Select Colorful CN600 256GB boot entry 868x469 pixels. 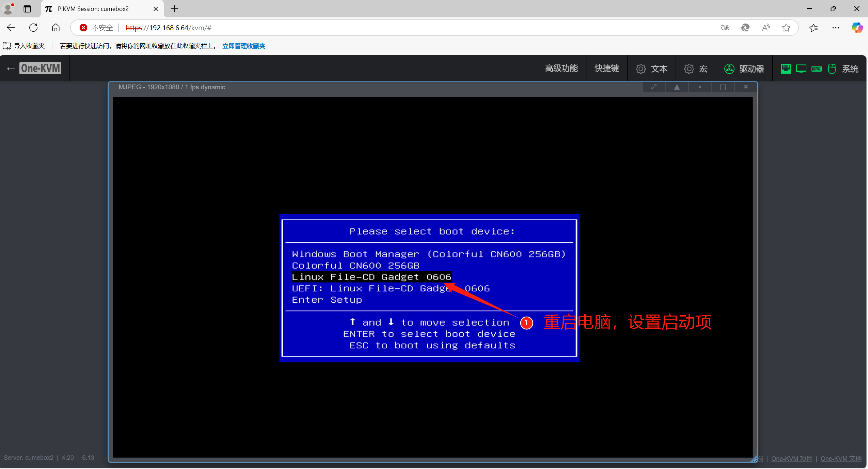coord(356,266)
